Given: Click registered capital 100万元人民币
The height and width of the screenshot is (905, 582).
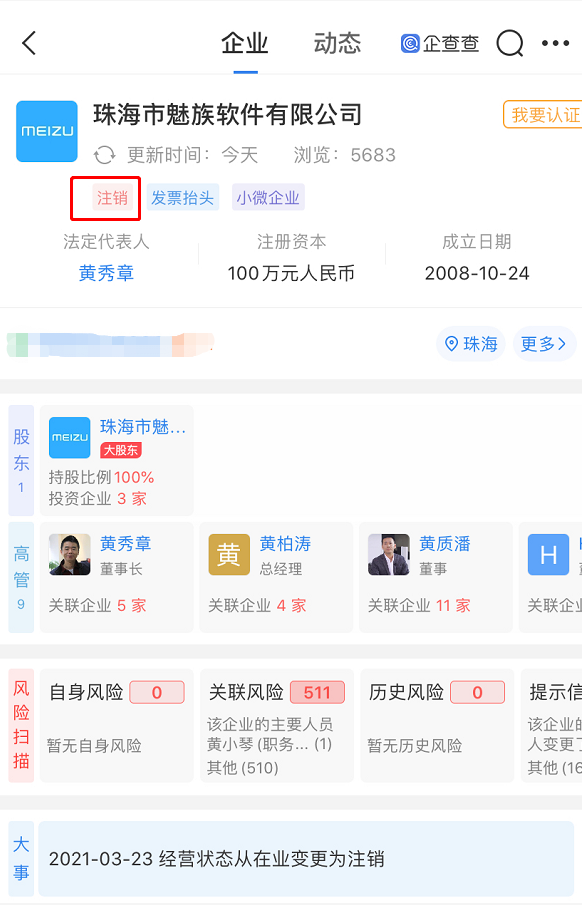Looking at the screenshot, I should pyautogui.click(x=291, y=273).
